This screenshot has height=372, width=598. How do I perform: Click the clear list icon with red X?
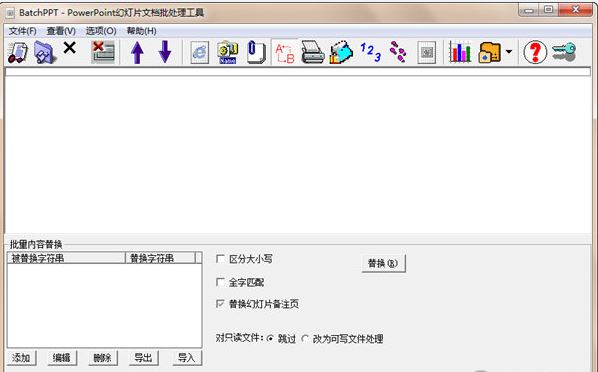[102, 52]
